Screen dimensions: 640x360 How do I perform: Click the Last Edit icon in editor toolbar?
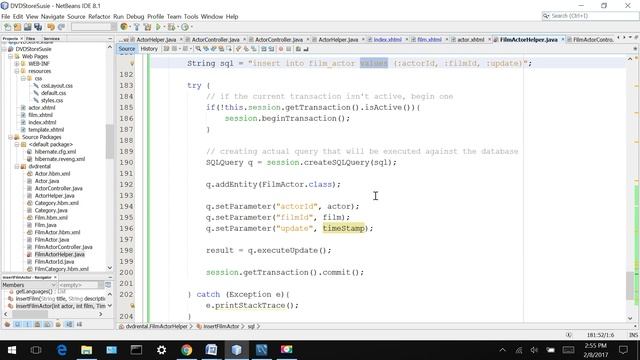[x=166, y=49]
